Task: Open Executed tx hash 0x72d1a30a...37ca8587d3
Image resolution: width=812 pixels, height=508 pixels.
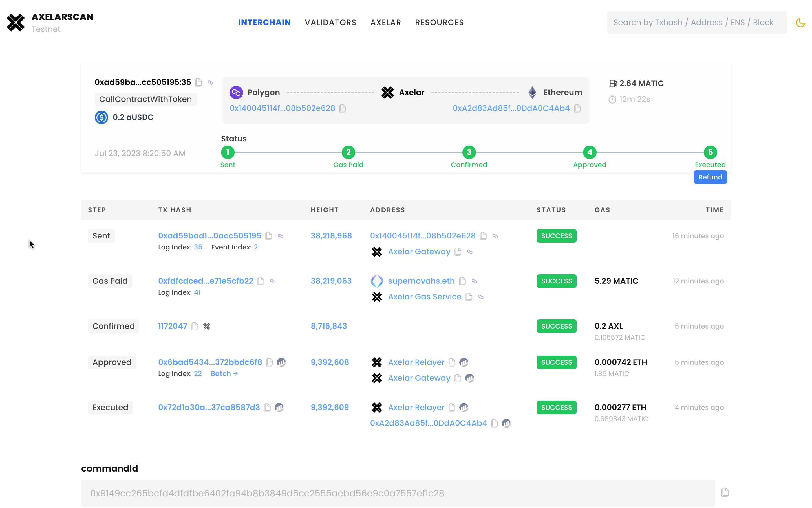Action: coord(209,407)
